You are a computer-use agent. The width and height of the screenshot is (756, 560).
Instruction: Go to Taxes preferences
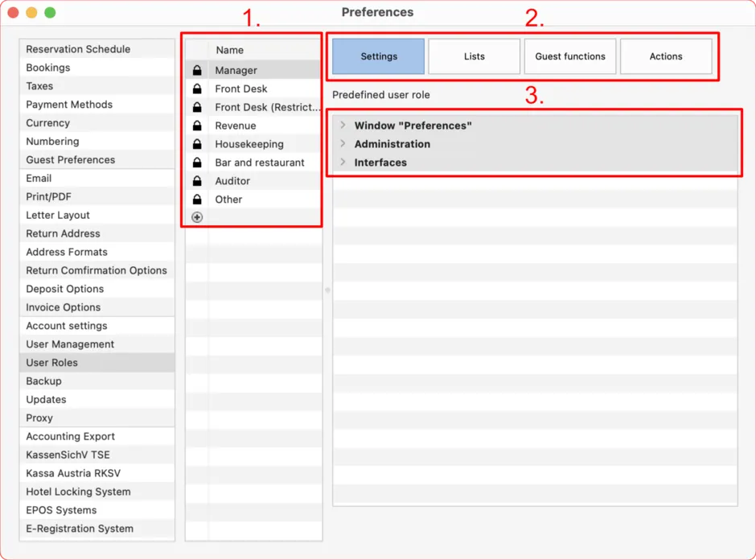(x=97, y=86)
